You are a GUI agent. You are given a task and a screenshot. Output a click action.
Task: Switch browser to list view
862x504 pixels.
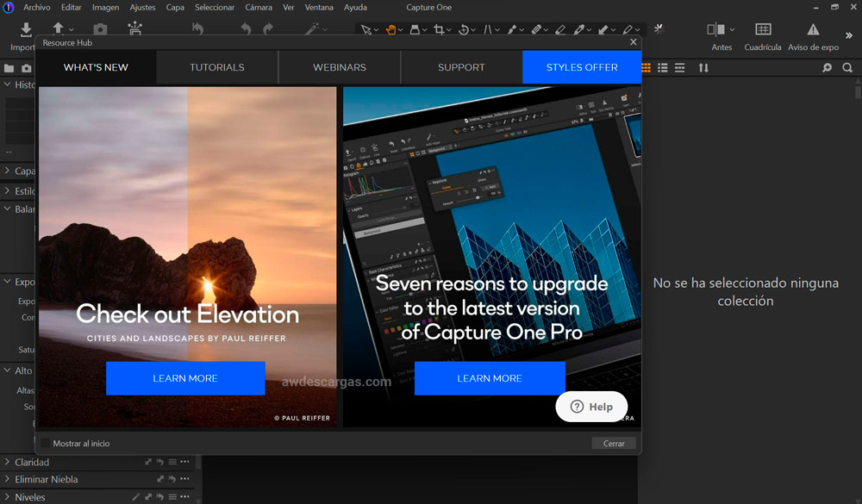pos(663,67)
